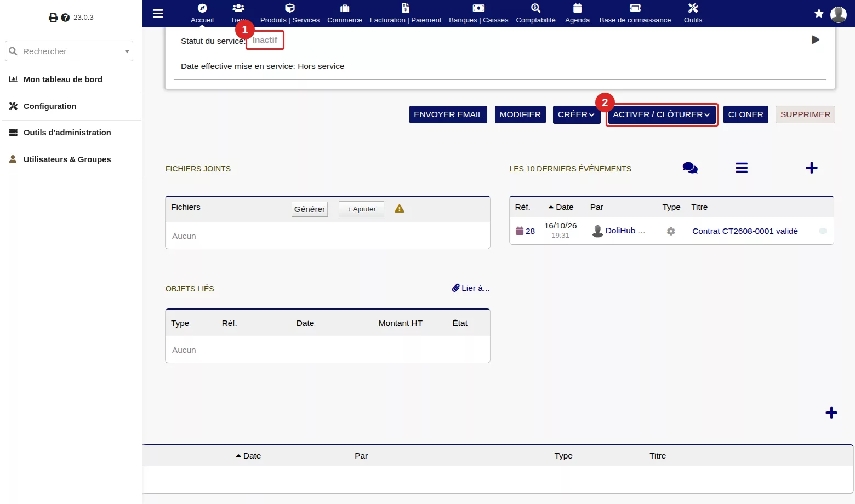The image size is (855, 504).
Task: Click the MODIFIER button
Action: (520, 114)
